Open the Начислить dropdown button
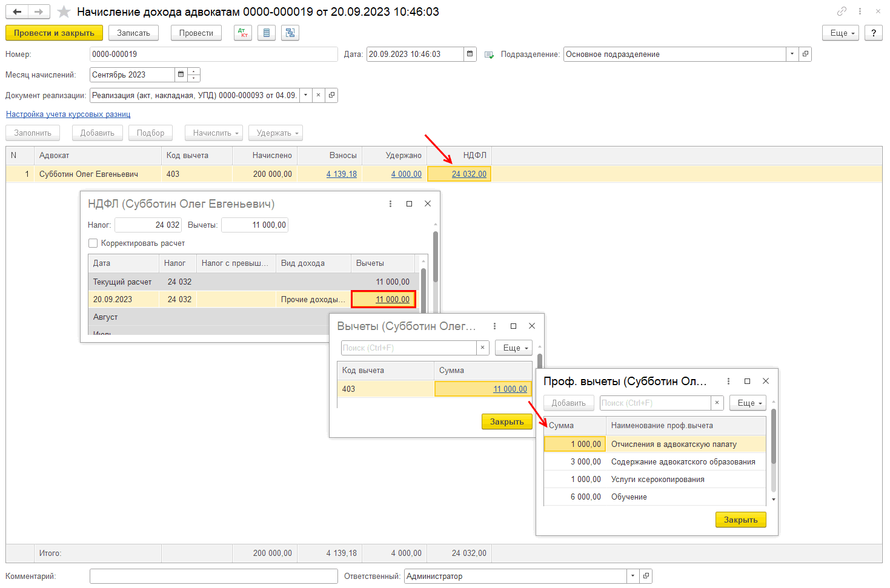890x588 pixels. [x=216, y=133]
